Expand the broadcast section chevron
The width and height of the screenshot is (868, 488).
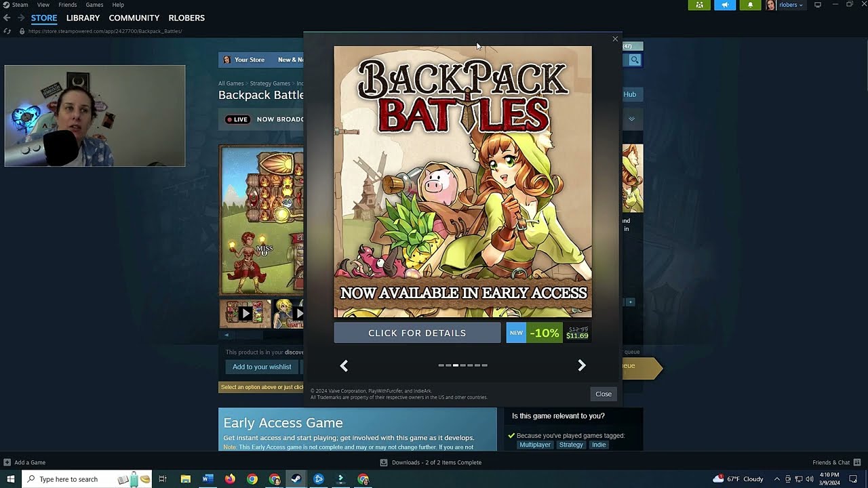point(631,119)
